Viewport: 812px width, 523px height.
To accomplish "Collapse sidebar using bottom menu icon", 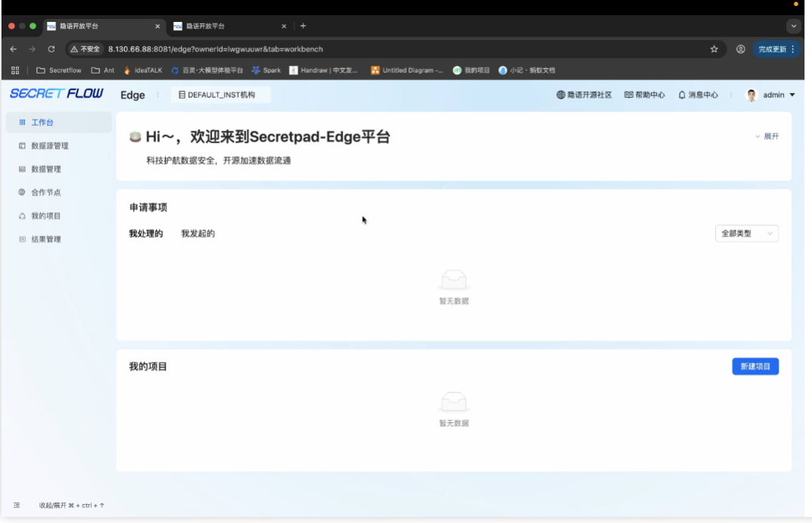I will pyautogui.click(x=17, y=506).
